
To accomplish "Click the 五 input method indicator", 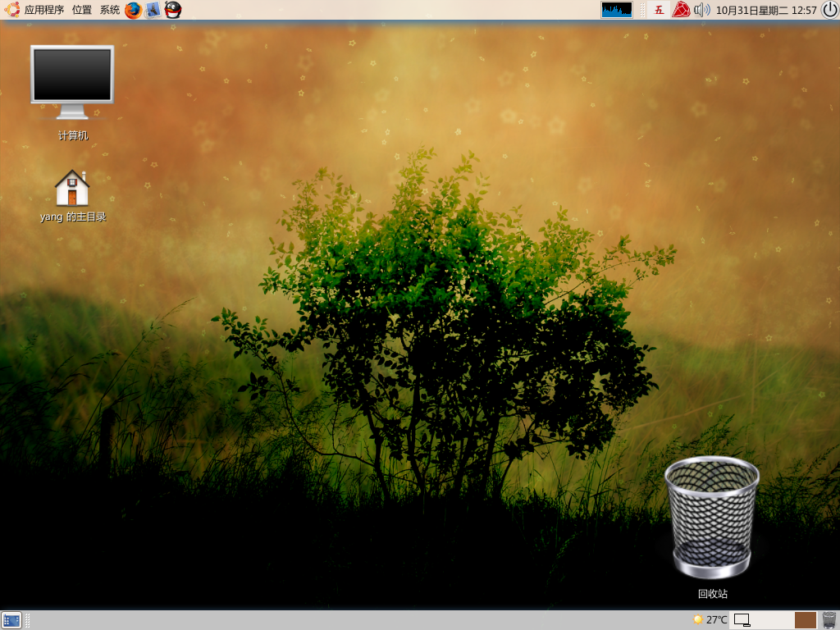I will [x=659, y=10].
